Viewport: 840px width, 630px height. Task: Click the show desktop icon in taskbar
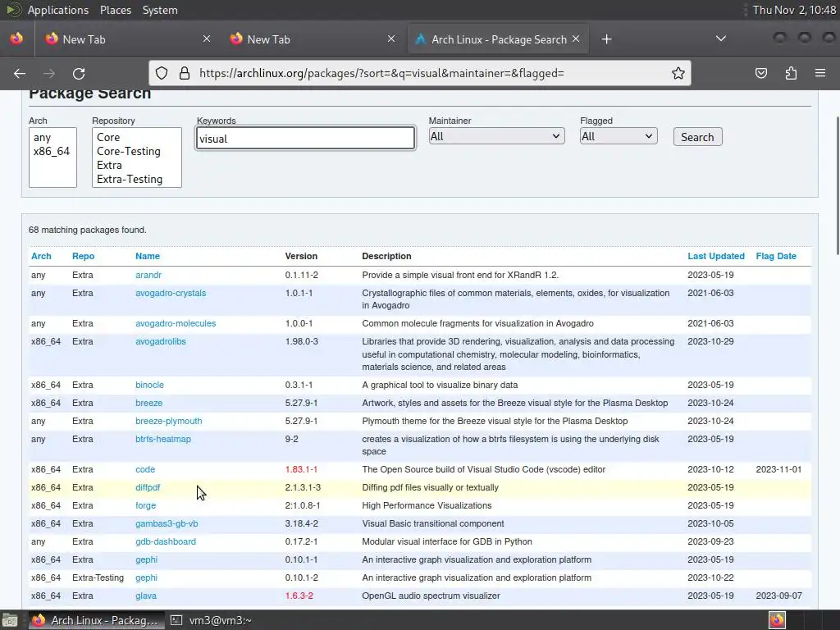pyautogui.click(x=10, y=620)
